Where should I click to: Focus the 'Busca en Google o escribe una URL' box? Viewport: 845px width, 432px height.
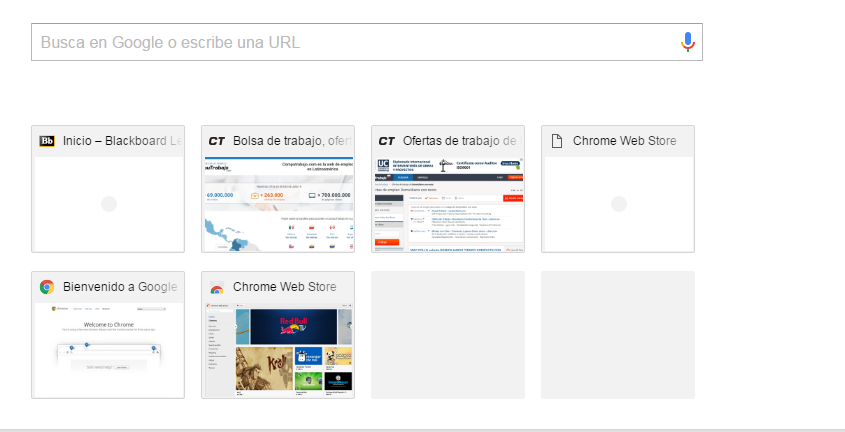click(x=350, y=42)
